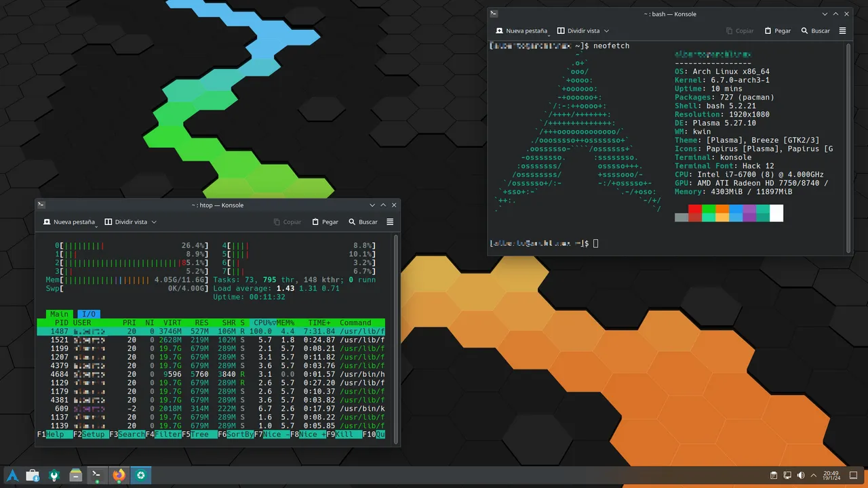868x488 pixels.
Task: Select htop process row with PID 4684
Action: (211, 374)
